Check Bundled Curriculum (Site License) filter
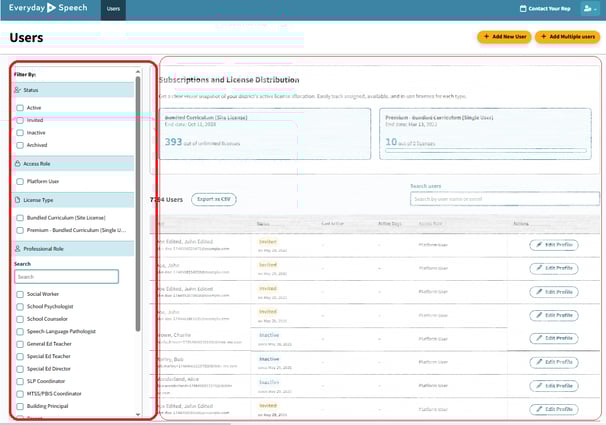Image resolution: width=606 pixels, height=425 pixels. pyautogui.click(x=20, y=218)
